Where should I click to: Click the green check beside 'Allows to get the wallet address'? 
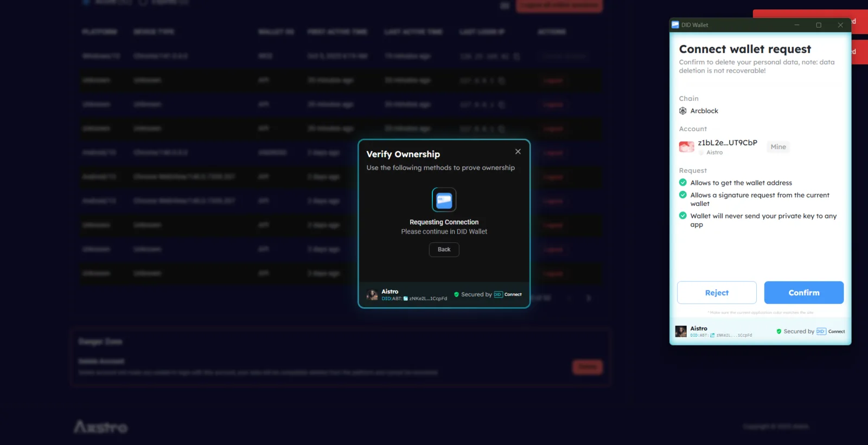pos(683,183)
